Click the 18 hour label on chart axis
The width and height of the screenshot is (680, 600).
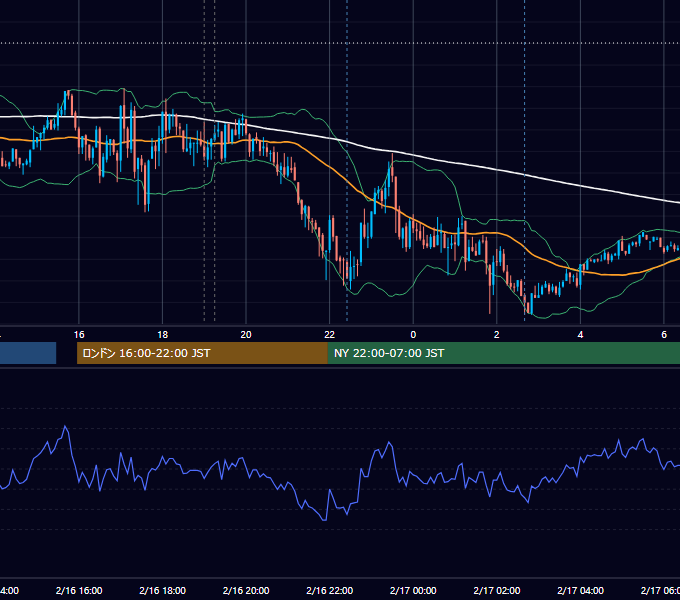(x=163, y=335)
